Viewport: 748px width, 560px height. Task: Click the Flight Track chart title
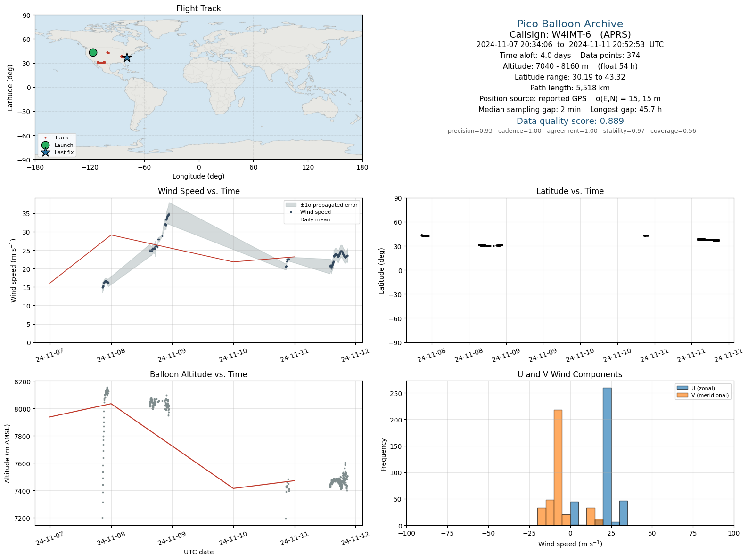198,8
